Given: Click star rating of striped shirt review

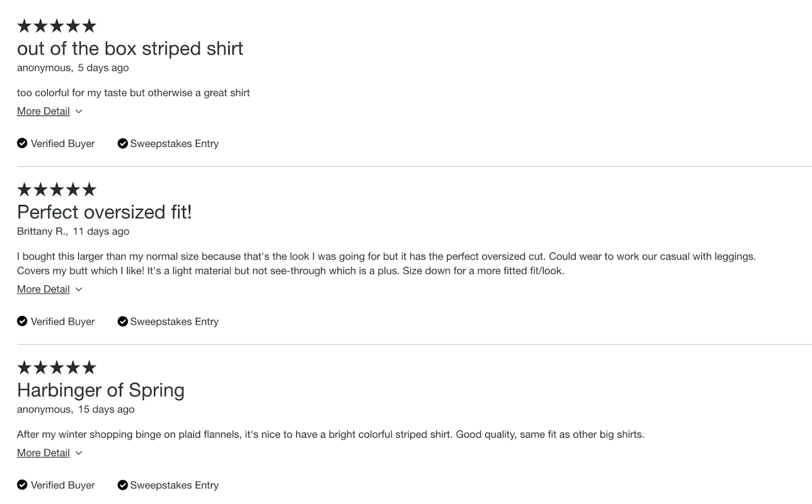Looking at the screenshot, I should [x=56, y=26].
